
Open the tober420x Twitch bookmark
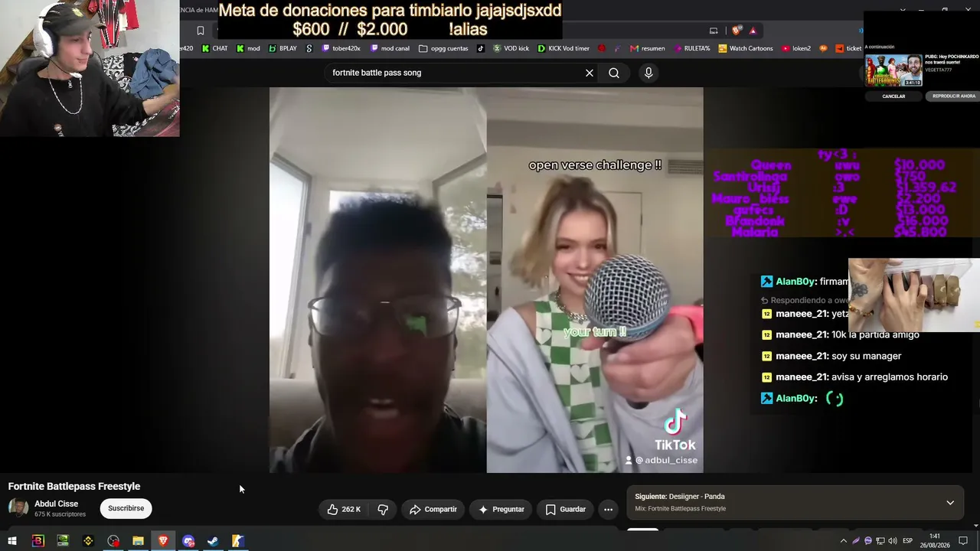(341, 48)
